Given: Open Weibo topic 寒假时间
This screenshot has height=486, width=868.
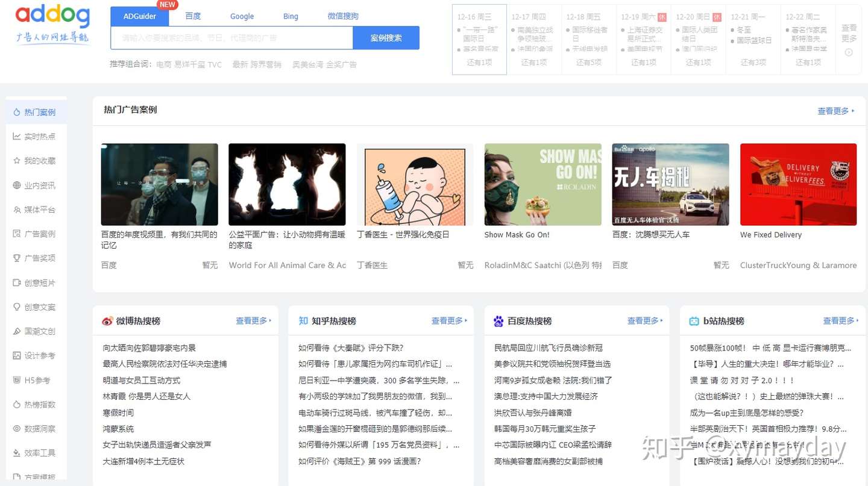Looking at the screenshot, I should pos(119,413).
